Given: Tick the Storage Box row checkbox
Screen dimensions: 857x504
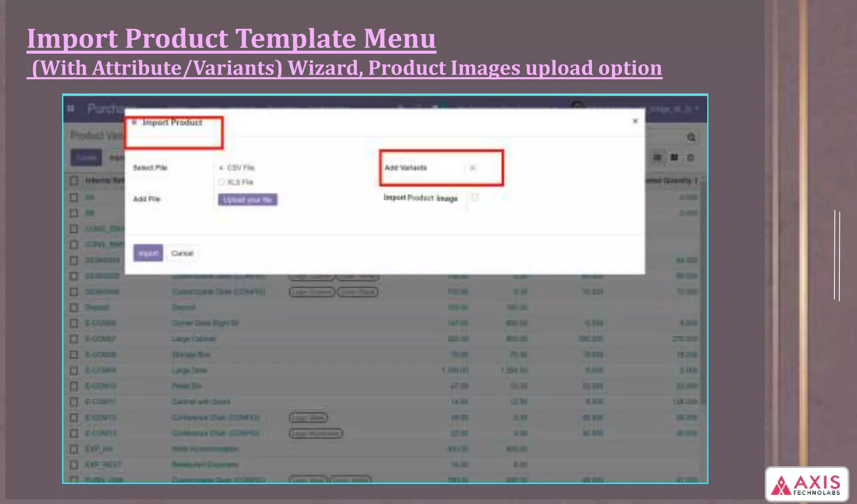Looking at the screenshot, I should [74, 355].
